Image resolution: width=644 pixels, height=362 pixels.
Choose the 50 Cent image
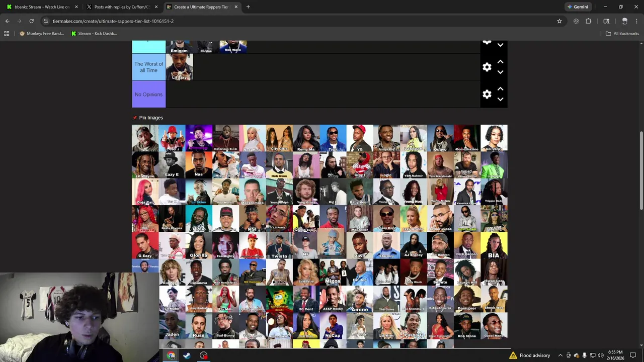[x=306, y=299]
